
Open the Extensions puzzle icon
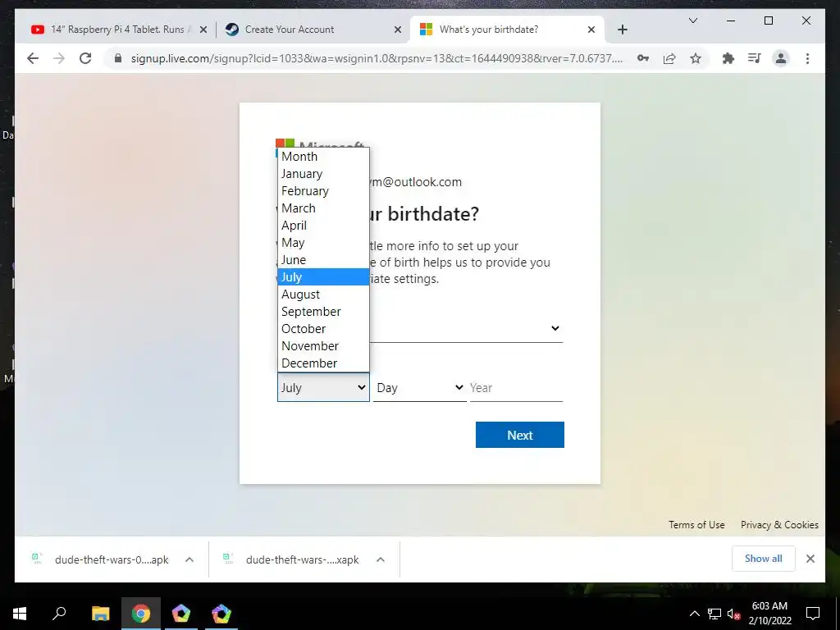tap(728, 58)
